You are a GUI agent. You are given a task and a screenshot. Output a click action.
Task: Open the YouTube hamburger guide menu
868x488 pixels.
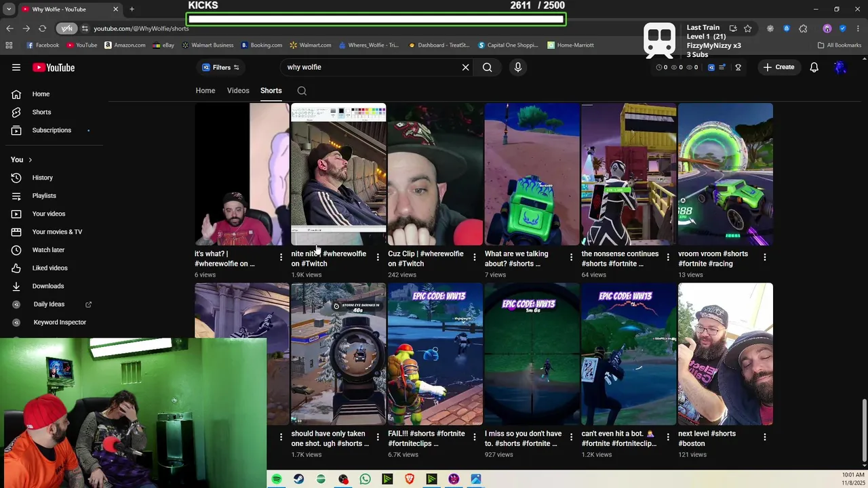click(16, 67)
